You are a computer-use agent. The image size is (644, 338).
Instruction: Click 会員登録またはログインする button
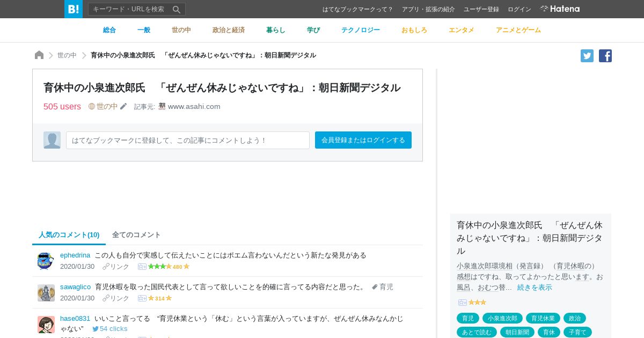[363, 140]
